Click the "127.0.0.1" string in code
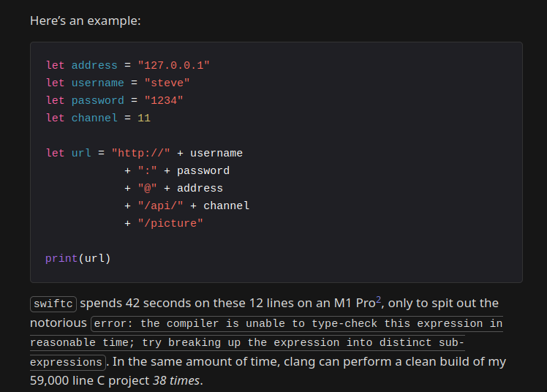The height and width of the screenshot is (392, 547). pyautogui.click(x=173, y=65)
